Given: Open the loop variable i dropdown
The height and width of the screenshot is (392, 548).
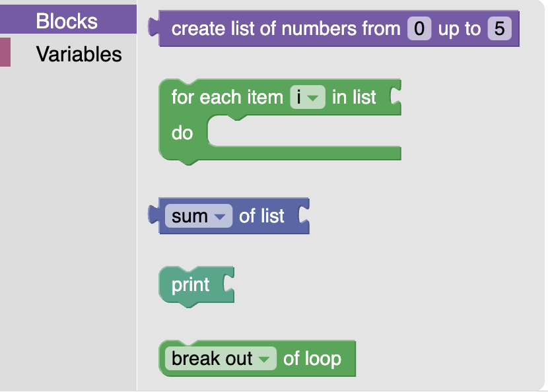Looking at the screenshot, I should tap(307, 98).
